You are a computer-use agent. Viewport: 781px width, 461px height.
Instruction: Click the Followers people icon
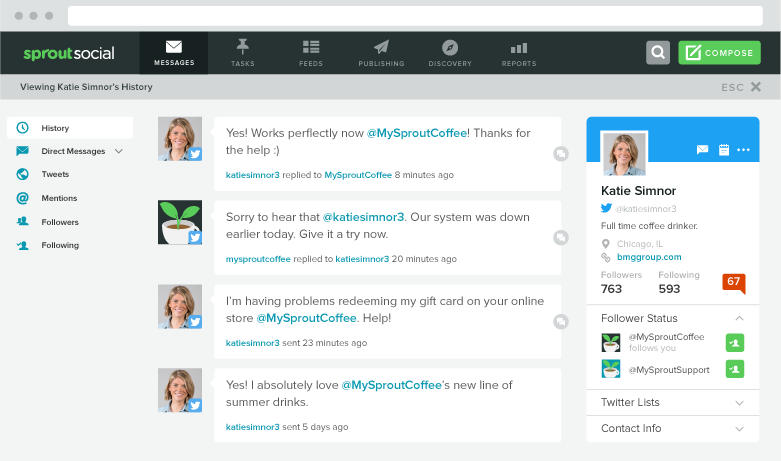point(22,221)
